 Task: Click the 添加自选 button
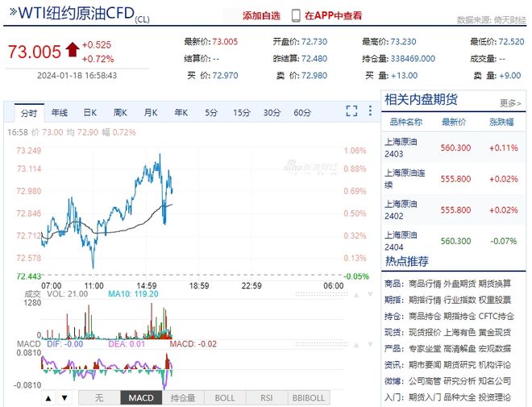(261, 15)
